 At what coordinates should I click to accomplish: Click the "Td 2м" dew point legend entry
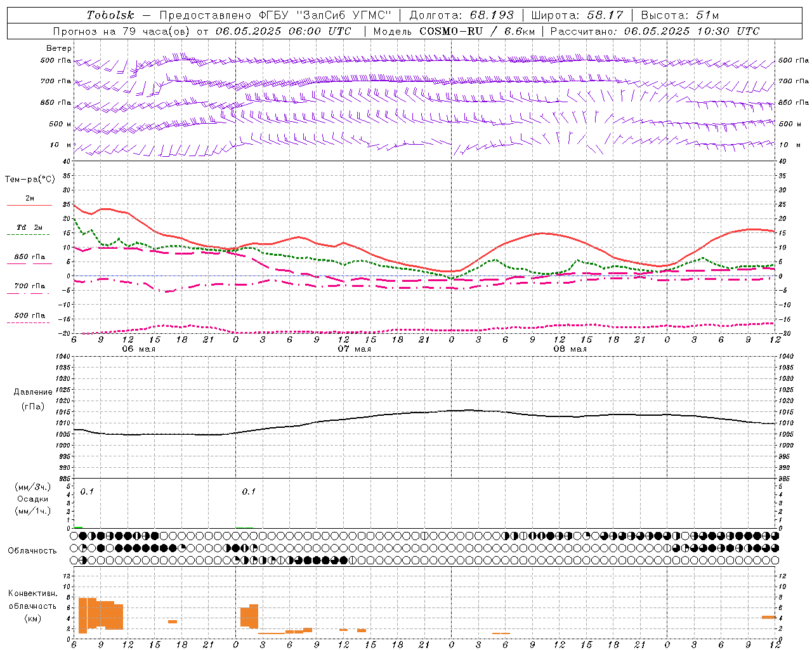point(30,227)
